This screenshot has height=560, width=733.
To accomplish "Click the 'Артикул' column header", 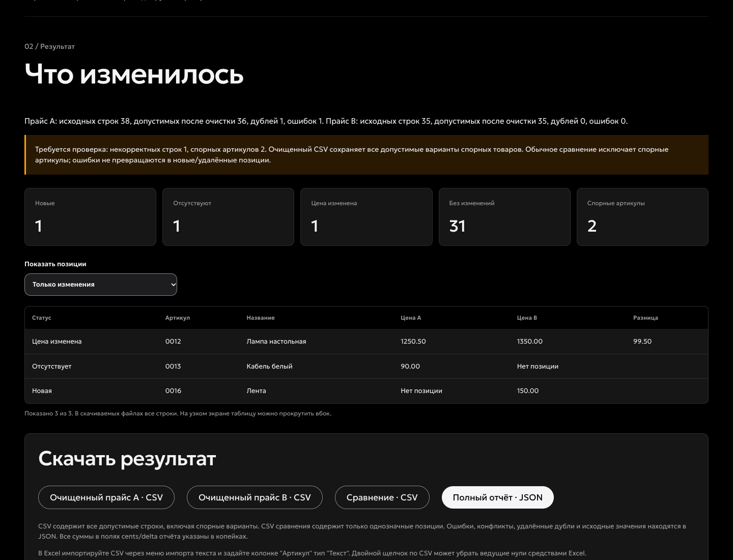I will click(178, 318).
